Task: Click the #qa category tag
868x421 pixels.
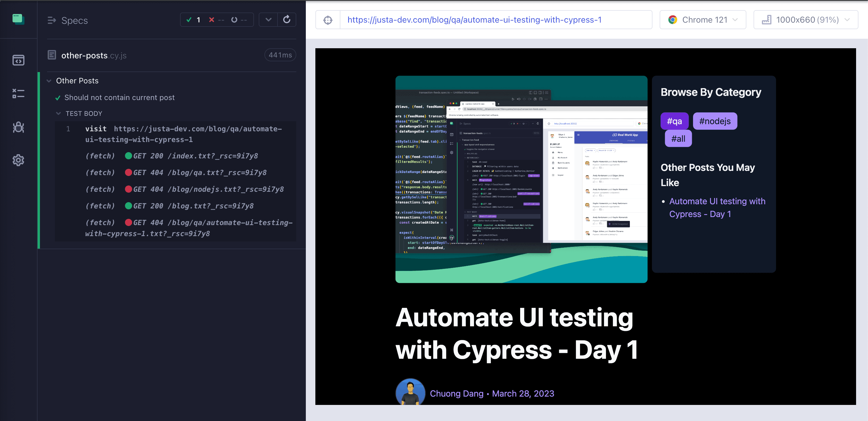Action: point(674,121)
